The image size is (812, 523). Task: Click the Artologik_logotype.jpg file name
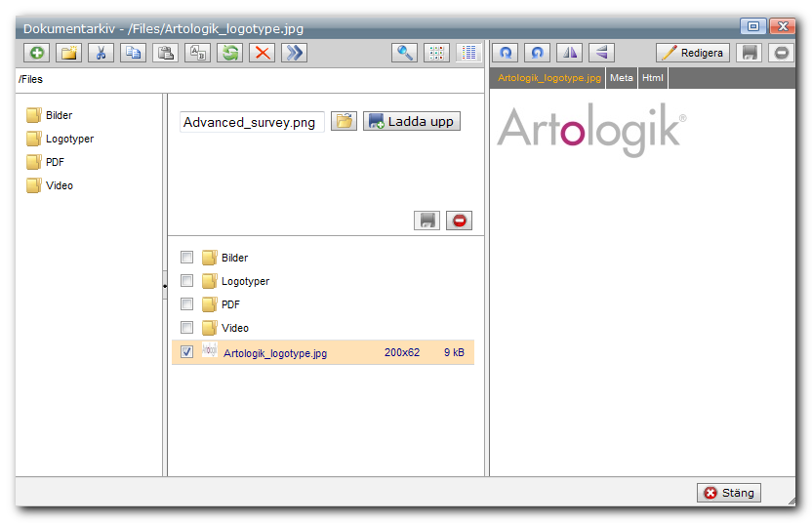click(x=275, y=353)
